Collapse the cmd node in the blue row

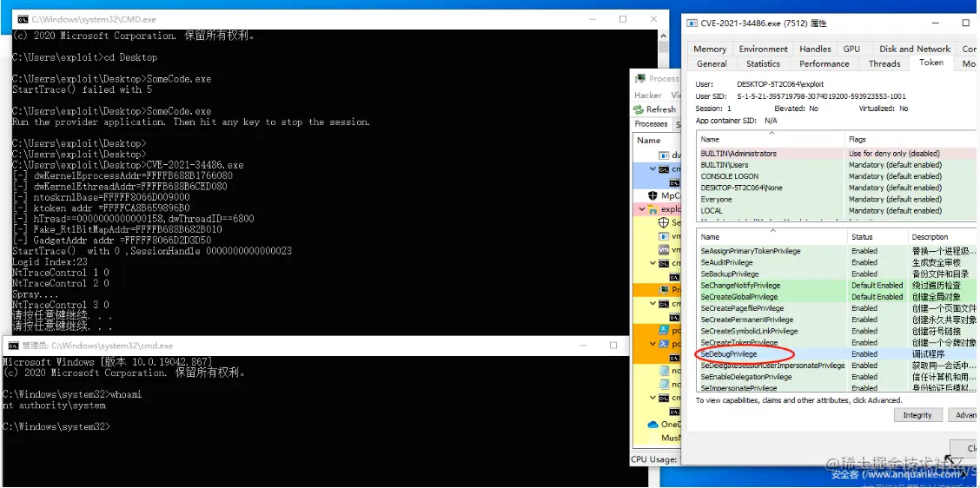coord(653,168)
